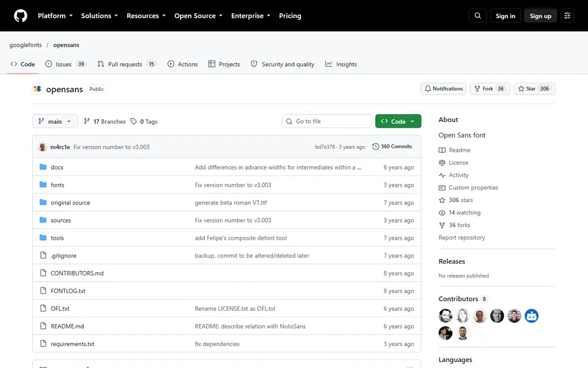Open commit bd7e376 hash link
The width and height of the screenshot is (588, 368).
pos(325,147)
